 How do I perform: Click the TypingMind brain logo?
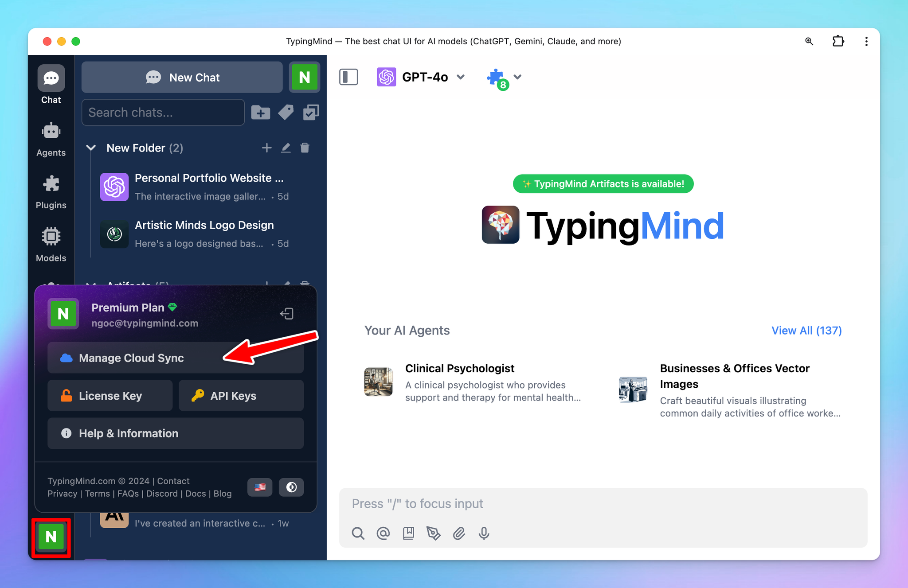501,225
